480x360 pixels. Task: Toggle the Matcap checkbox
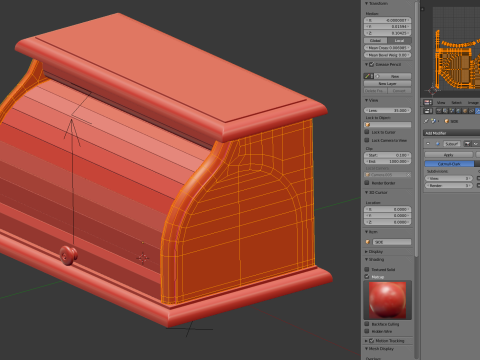coord(367,277)
